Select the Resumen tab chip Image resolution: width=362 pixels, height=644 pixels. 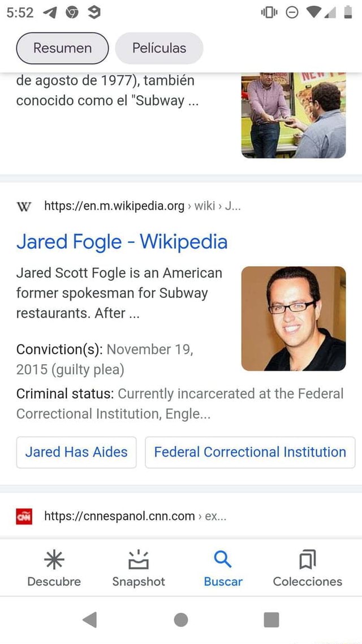tap(62, 48)
